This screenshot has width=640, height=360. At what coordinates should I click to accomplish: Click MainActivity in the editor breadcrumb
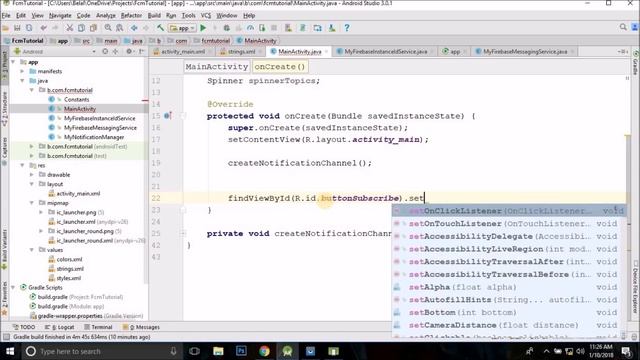coord(217,67)
